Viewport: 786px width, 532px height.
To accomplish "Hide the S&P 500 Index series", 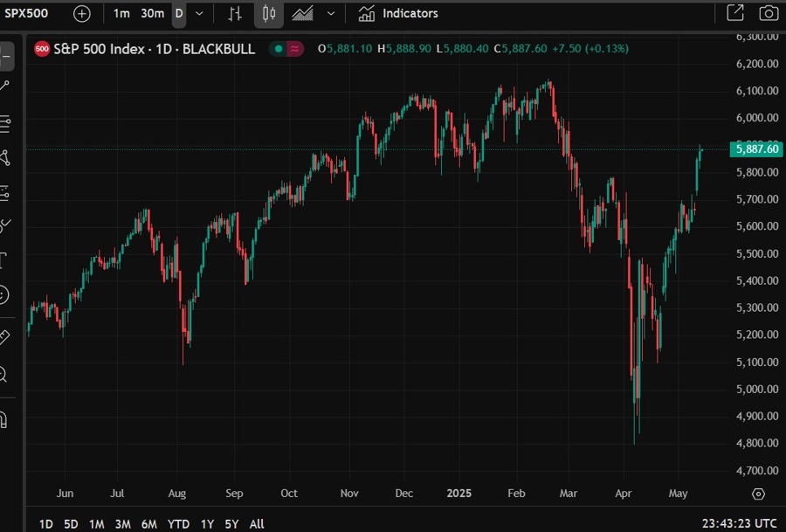I will (x=279, y=50).
